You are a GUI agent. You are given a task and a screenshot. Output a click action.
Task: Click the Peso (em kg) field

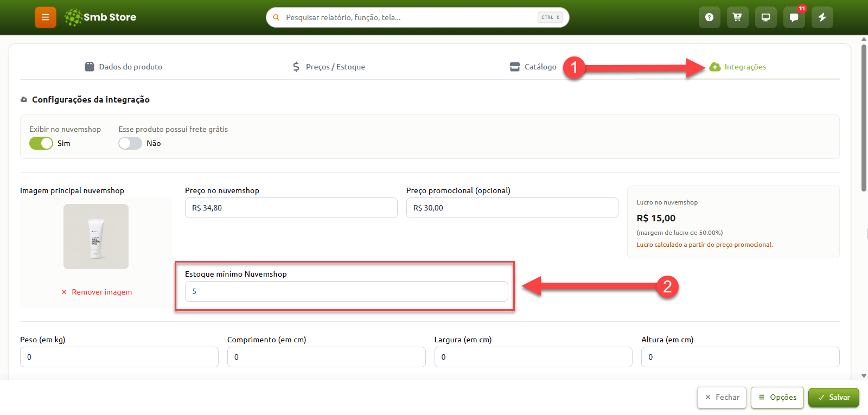[x=119, y=357]
